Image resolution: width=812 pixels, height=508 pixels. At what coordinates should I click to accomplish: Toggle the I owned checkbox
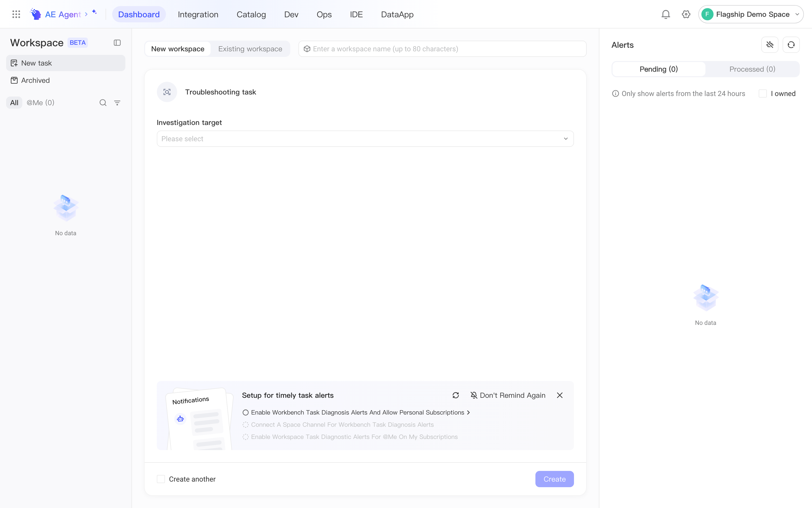click(763, 94)
